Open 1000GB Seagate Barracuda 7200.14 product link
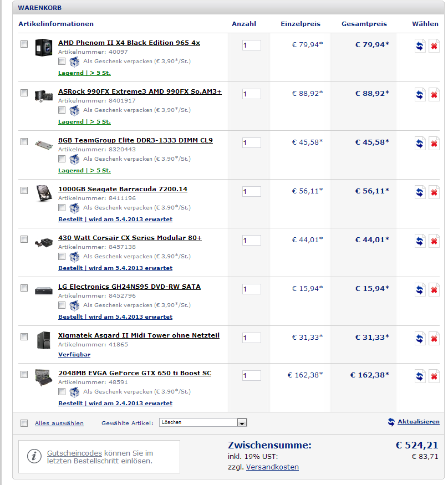The image size is (448, 485). tap(123, 189)
